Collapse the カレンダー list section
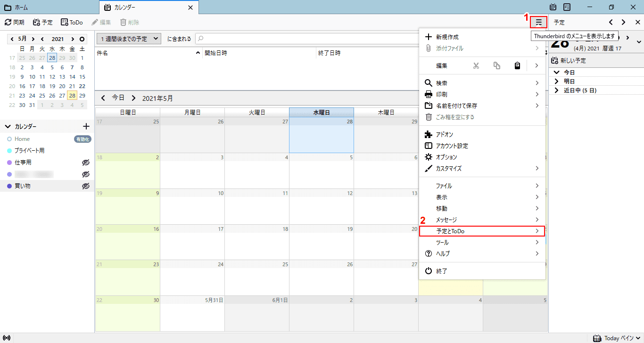This screenshot has width=644, height=343. 8,127
